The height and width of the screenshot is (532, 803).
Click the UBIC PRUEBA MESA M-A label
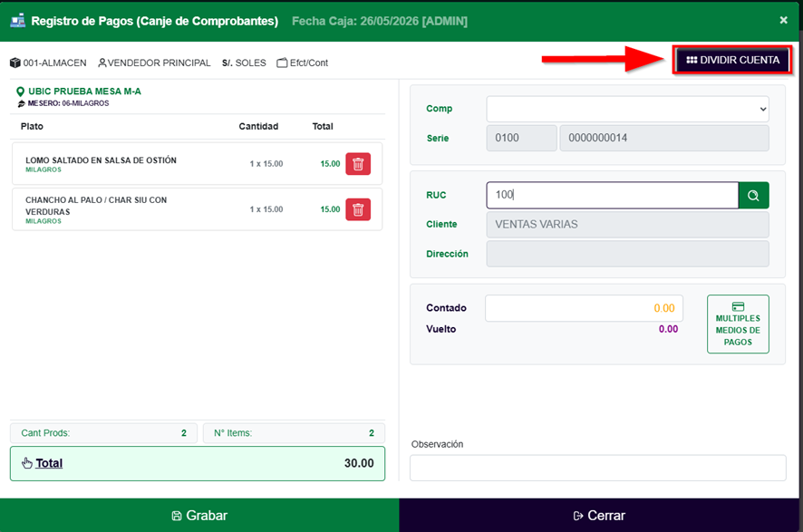84,92
